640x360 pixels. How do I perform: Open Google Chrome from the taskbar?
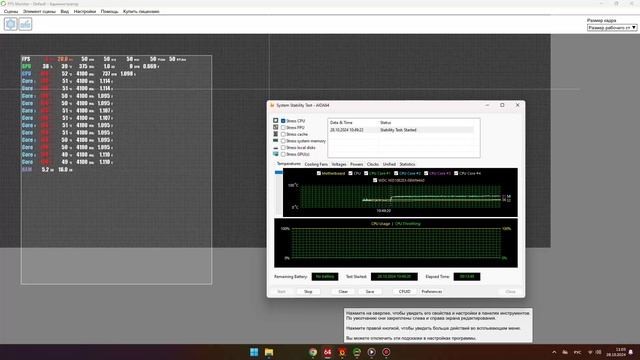313,352
